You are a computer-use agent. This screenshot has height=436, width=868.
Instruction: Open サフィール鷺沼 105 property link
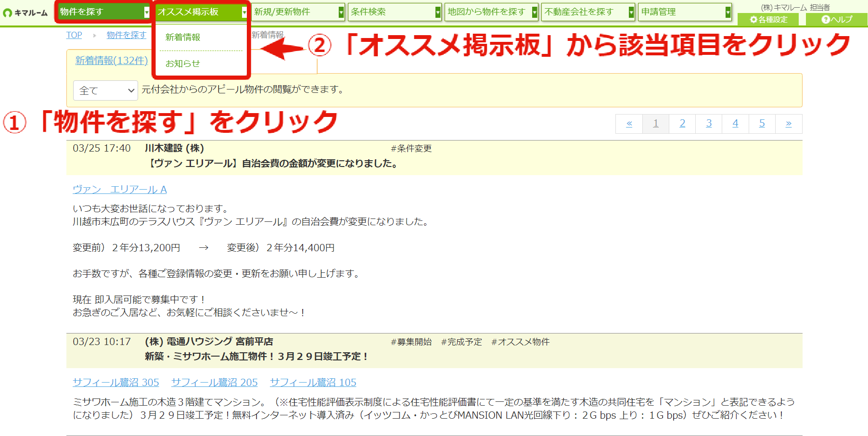313,383
